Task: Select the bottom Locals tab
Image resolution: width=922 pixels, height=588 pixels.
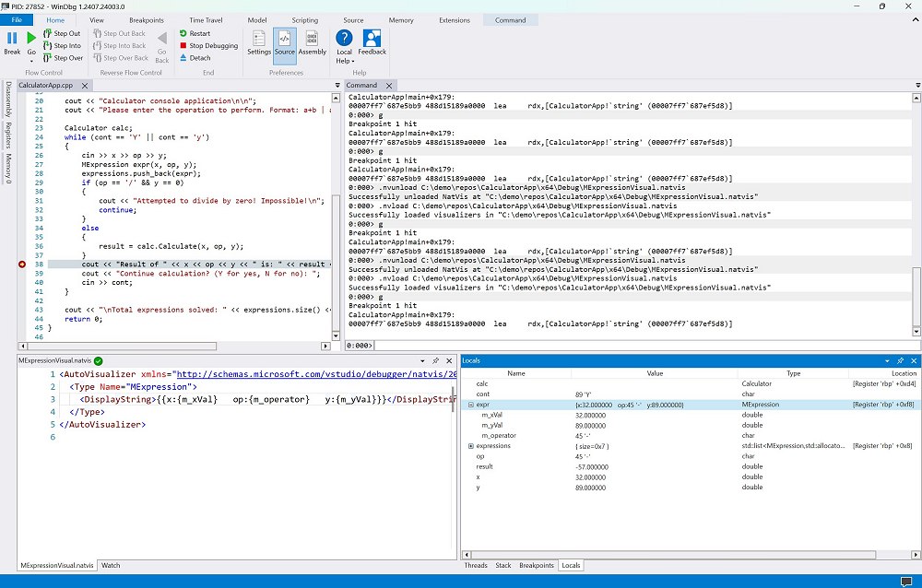Action: click(571, 566)
